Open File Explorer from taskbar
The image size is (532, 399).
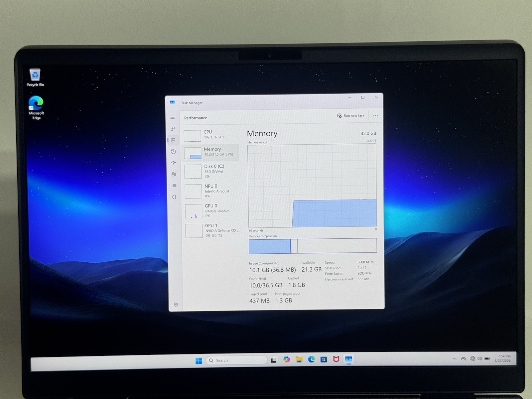tap(299, 360)
